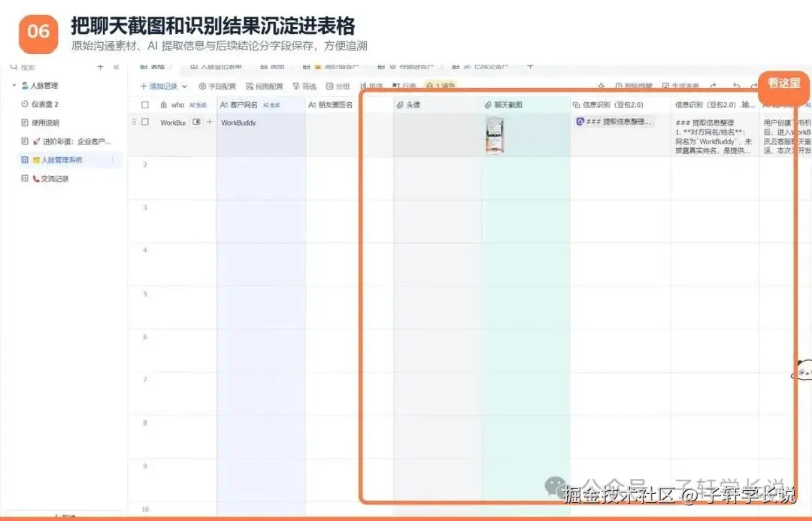Open the 3 填色 coloring rules
812x521 pixels.
tap(440, 86)
